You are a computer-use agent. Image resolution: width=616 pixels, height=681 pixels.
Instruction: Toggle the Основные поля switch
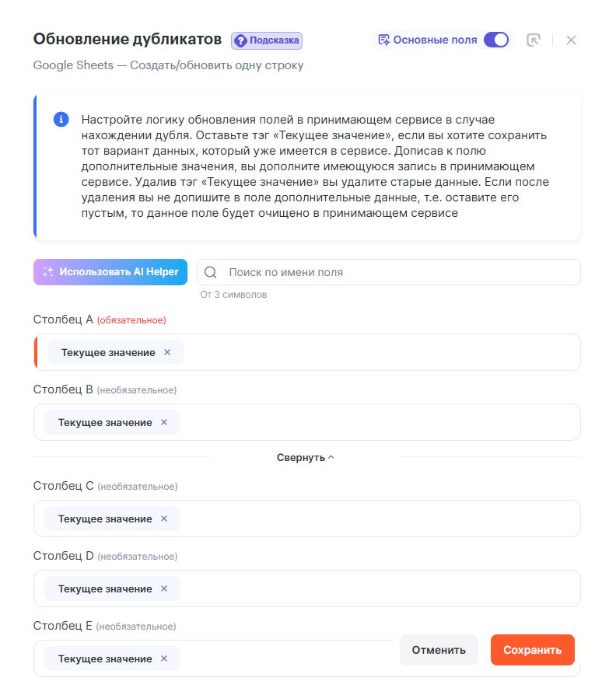495,40
